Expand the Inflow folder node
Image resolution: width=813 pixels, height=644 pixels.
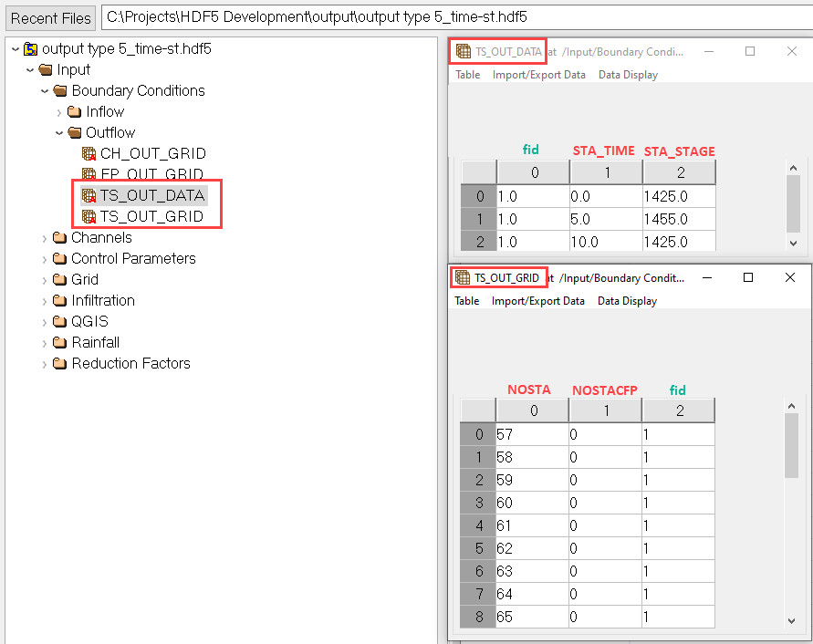tap(60, 111)
